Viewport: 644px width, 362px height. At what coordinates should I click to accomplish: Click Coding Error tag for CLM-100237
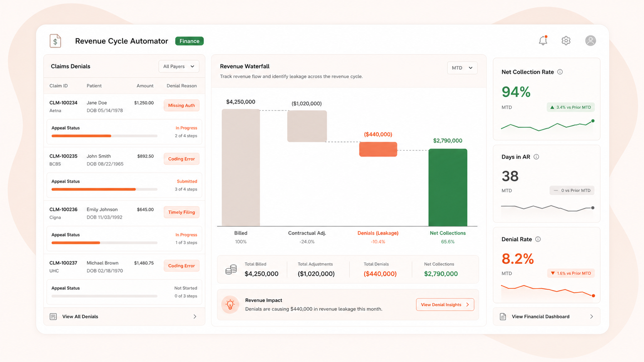pos(181,266)
